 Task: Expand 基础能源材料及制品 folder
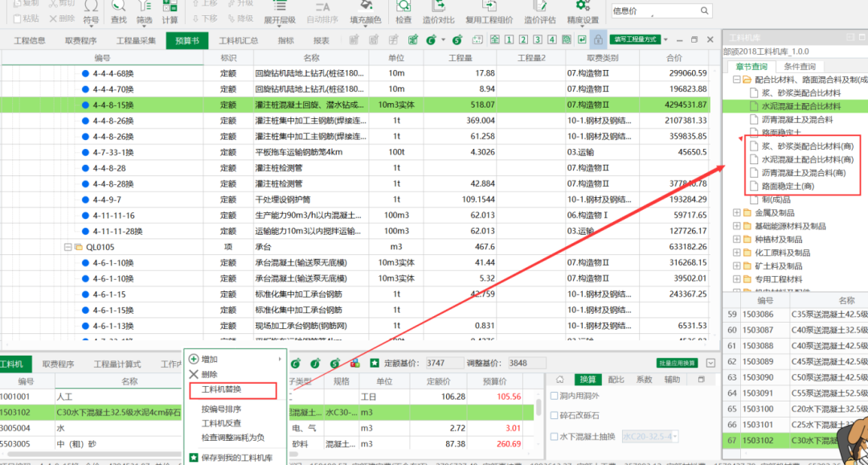[x=737, y=226]
